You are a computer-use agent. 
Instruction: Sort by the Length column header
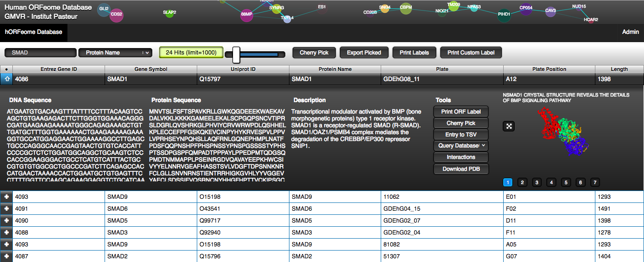[619, 69]
